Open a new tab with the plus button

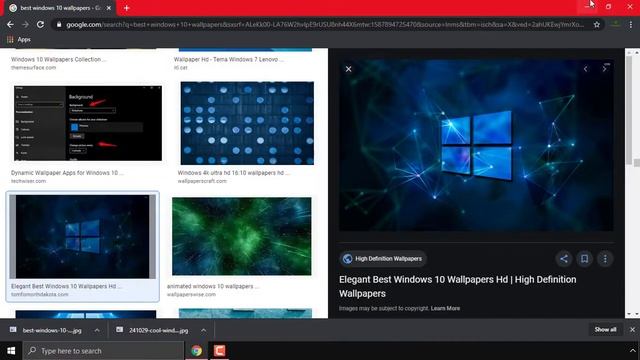(127, 8)
